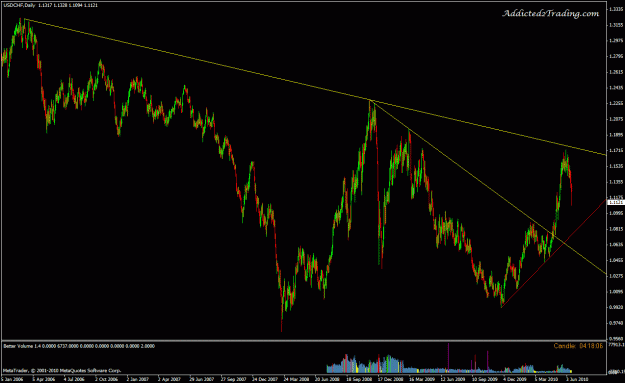Click the tallest purple volume bar
625x383 pixels.
(448, 357)
